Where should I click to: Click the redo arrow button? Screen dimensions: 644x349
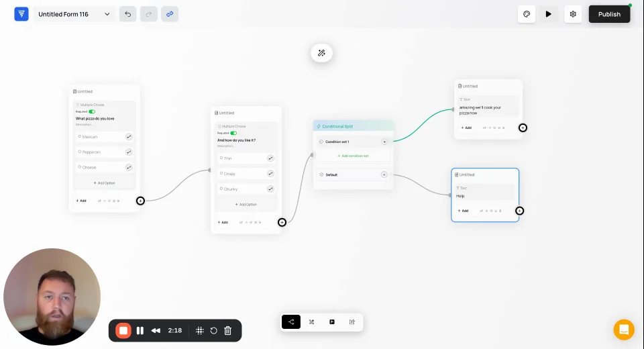click(x=149, y=14)
